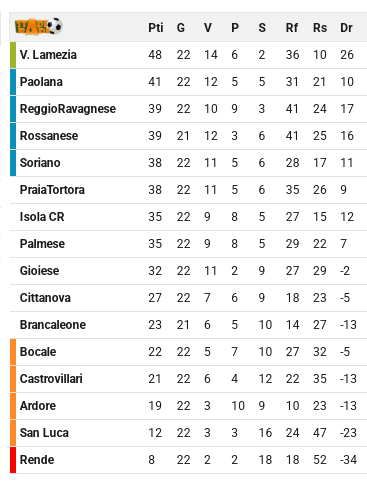Click the red relegation marker beside Rende
The height and width of the screenshot is (482, 367).
pyautogui.click(x=13, y=460)
